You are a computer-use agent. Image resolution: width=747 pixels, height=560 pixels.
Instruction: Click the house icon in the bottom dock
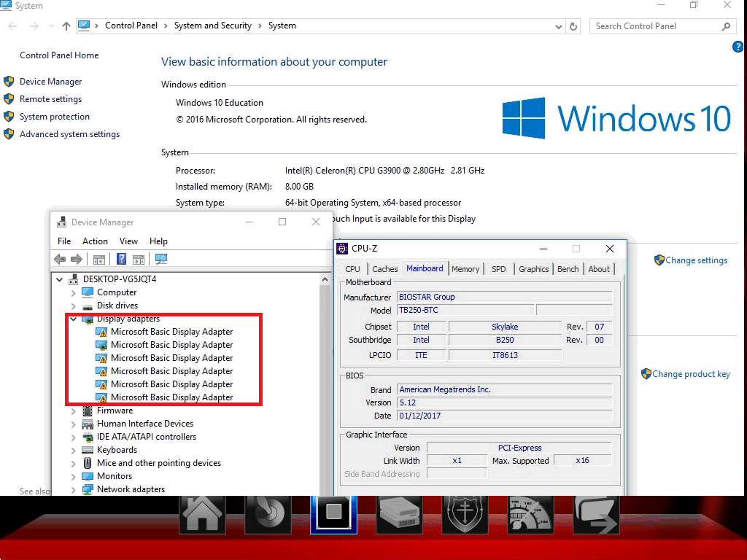click(x=202, y=514)
